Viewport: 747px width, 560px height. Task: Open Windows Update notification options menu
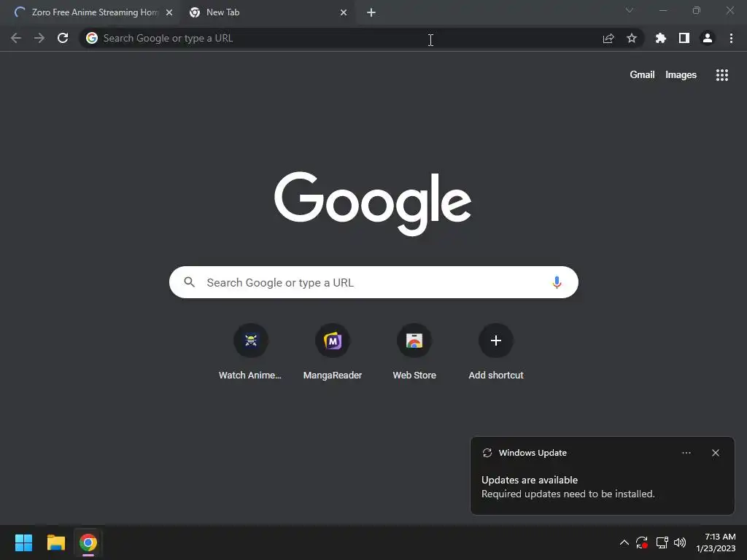686,453
